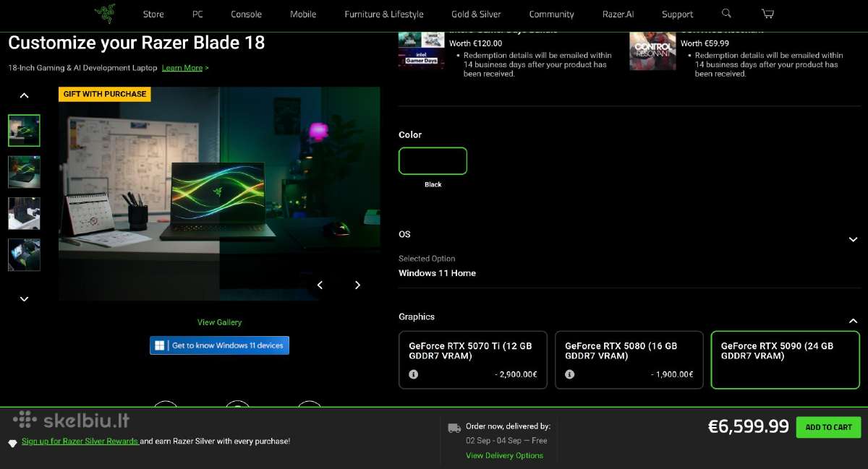Click the Worth €59.99 text

pos(705,43)
